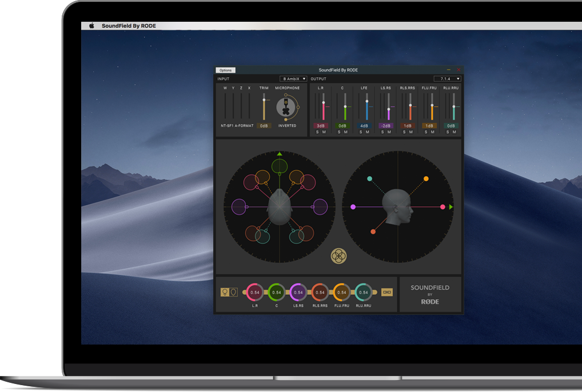This screenshot has width=582, height=392.
Task: Select the pink front-right speaker in top view
Action: click(x=308, y=182)
